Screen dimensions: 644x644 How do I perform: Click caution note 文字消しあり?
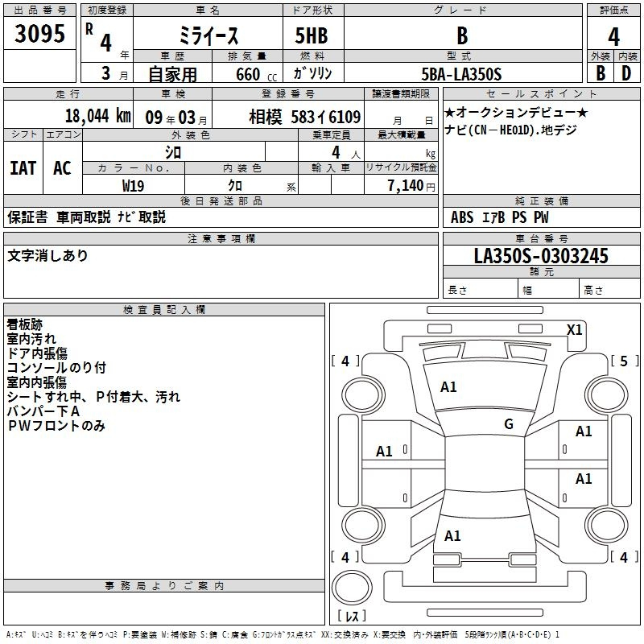pyautogui.click(x=47, y=255)
